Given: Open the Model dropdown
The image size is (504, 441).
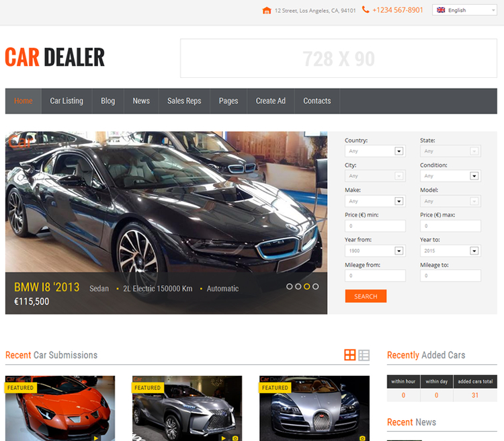Looking at the screenshot, I should [x=450, y=201].
